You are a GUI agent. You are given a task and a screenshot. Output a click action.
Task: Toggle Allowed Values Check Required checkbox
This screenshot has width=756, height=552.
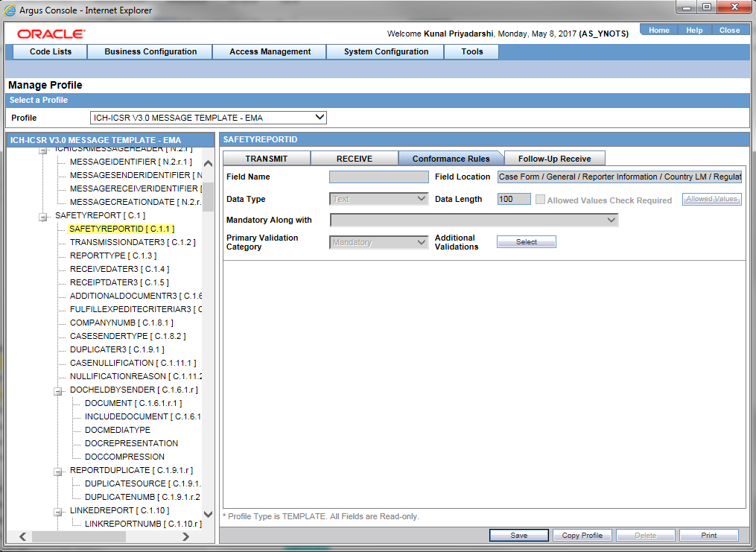(541, 200)
